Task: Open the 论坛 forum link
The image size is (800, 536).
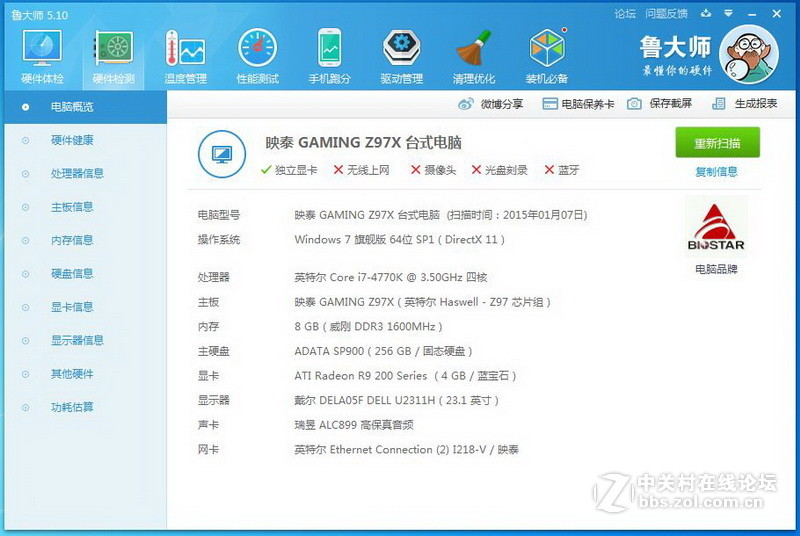Action: (625, 14)
